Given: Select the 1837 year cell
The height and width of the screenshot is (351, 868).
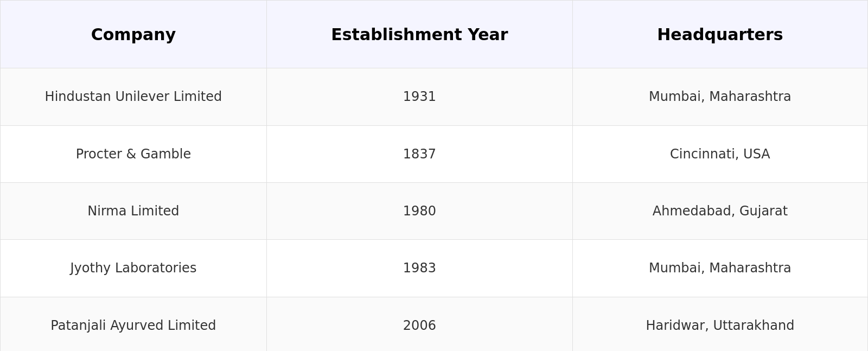Looking at the screenshot, I should tap(419, 154).
